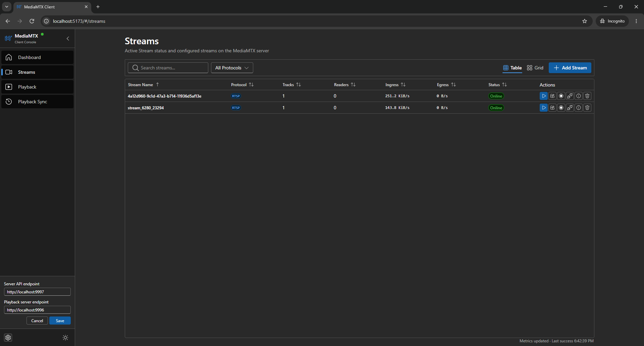
Task: View site information icon
Action: pyautogui.click(x=46, y=21)
